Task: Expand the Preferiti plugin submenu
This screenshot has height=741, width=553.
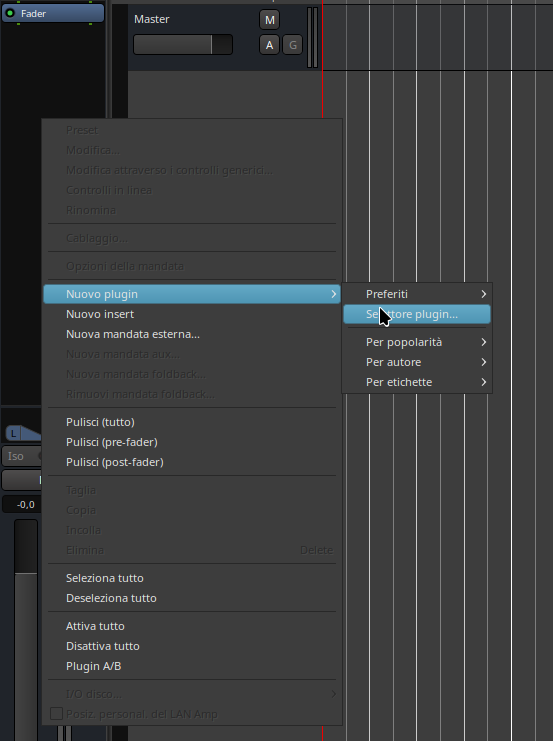Action: click(x=417, y=294)
